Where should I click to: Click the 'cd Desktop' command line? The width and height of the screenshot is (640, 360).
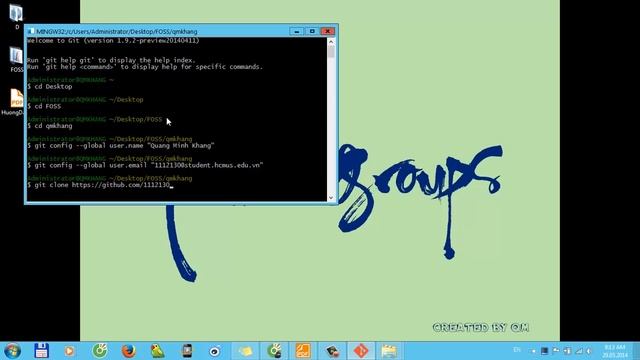50,87
